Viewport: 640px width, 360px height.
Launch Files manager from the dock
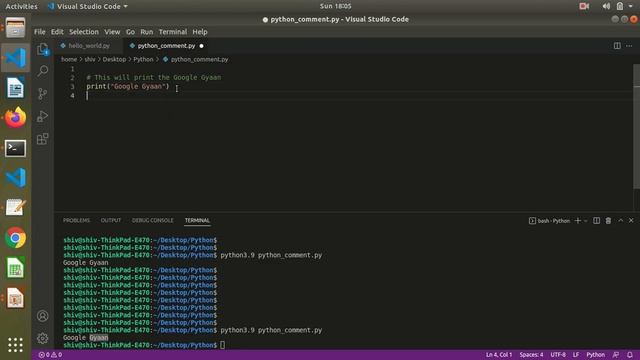(16, 28)
